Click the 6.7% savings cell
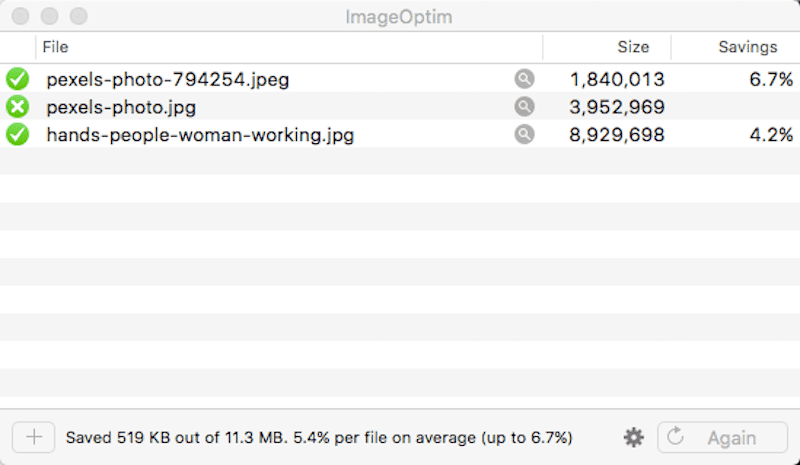This screenshot has width=800, height=465. pos(771,80)
